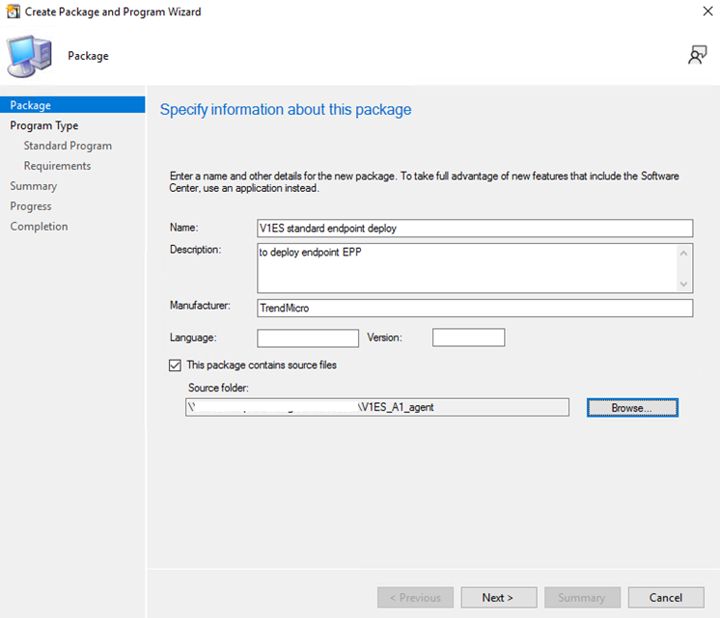Select Program Type step in sidebar
The width and height of the screenshot is (720, 618).
44,126
